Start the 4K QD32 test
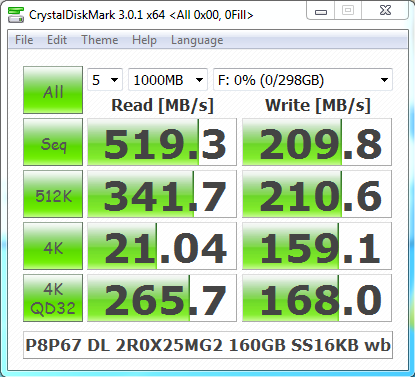The height and width of the screenshot is (377, 415). click(x=53, y=298)
